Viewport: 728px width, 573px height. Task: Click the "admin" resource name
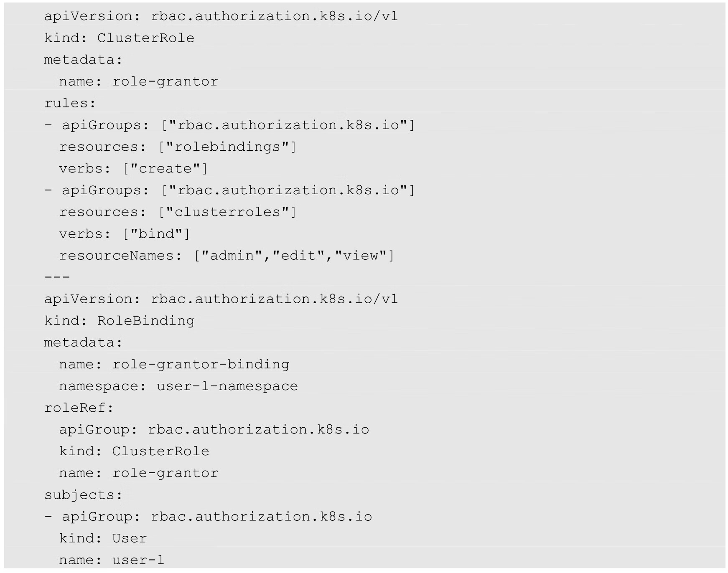pos(232,256)
